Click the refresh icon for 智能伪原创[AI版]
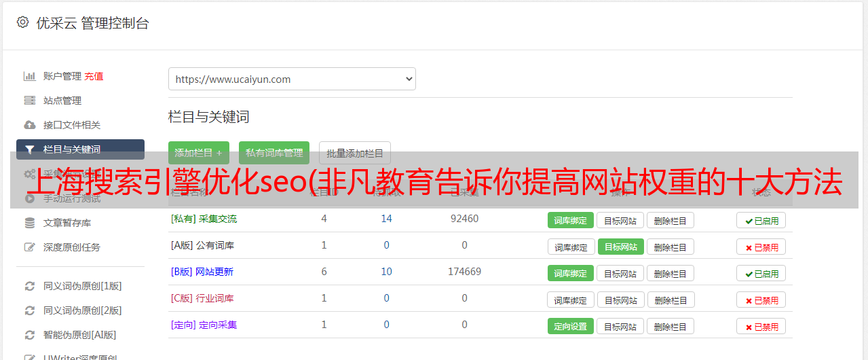This screenshot has height=360, width=868. (x=29, y=335)
